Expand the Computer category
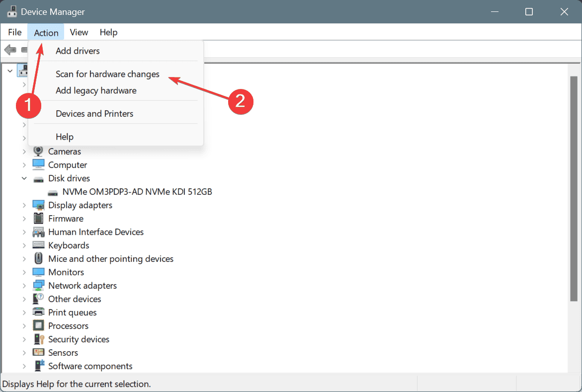The height and width of the screenshot is (392, 582). 24,165
